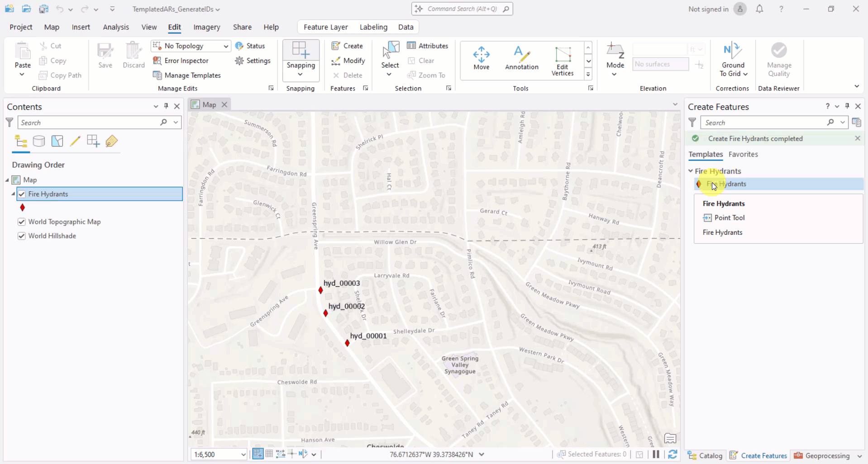Toggle the grid in the status bar
The image size is (868, 464).
pos(269,454)
